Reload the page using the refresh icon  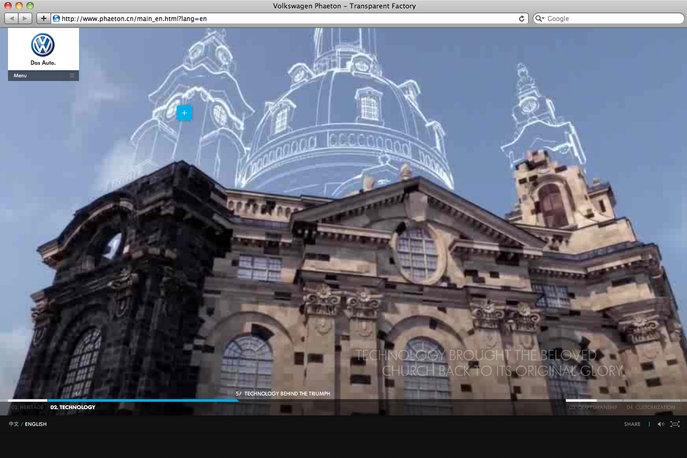point(522,18)
